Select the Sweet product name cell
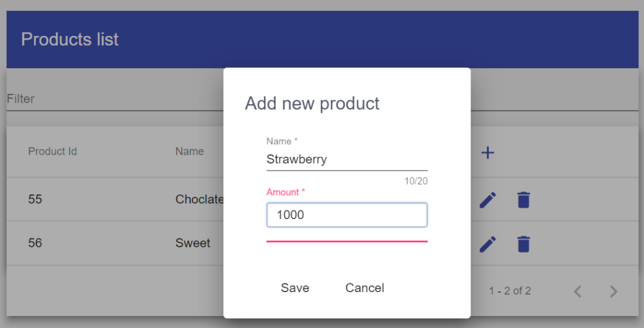Screen dimensions: 644x328 [x=192, y=243]
